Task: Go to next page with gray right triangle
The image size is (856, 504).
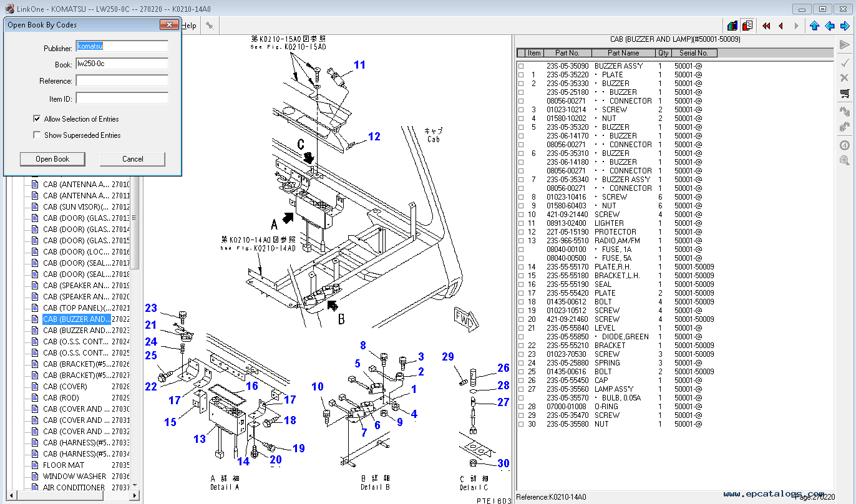Action: [797, 26]
